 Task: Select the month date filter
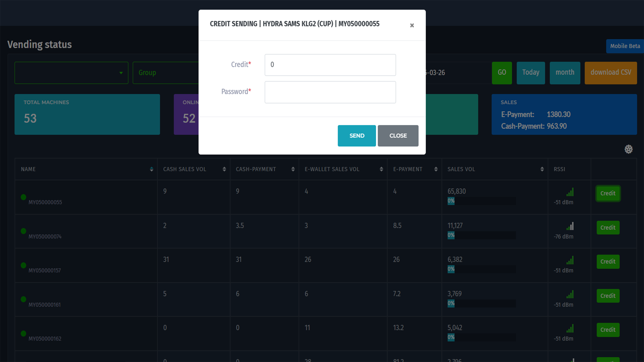click(565, 73)
